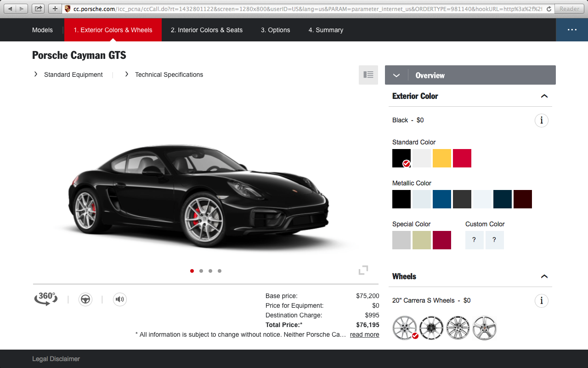Screen dimensions: 588x368
Task: Pick the medium blue metallic color swatch
Action: [x=442, y=199]
